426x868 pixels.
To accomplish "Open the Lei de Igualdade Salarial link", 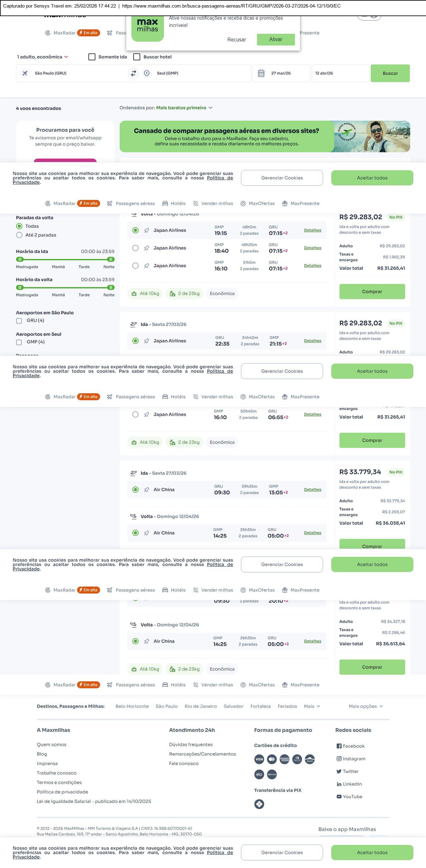I will click(93, 801).
